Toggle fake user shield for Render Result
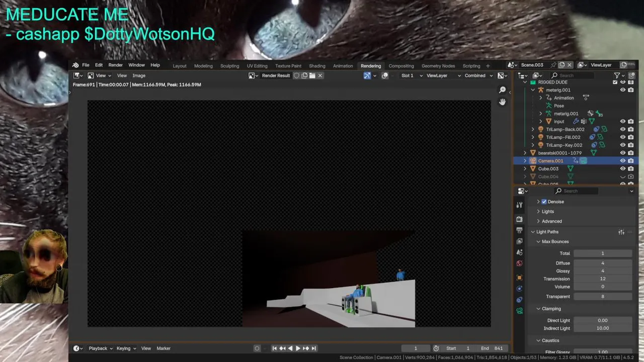Image resolution: width=644 pixels, height=362 pixels. [x=296, y=75]
